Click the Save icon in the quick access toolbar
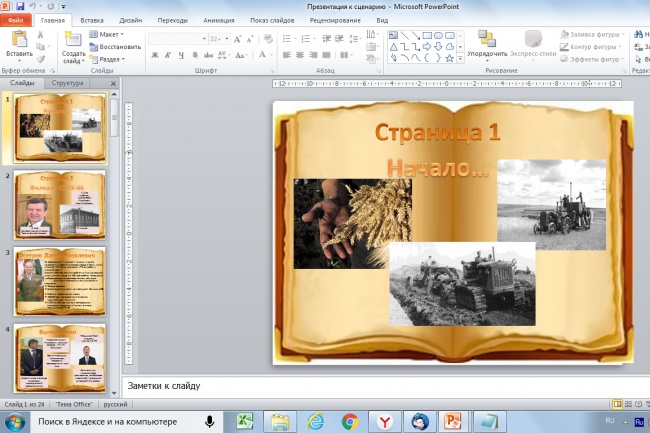Screen dimensions: 650x433 click(x=20, y=6)
